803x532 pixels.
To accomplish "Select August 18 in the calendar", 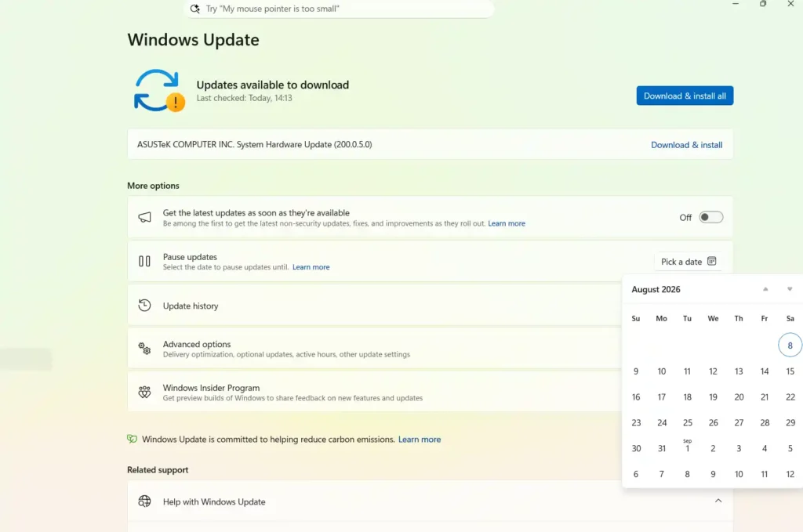I will pos(687,397).
